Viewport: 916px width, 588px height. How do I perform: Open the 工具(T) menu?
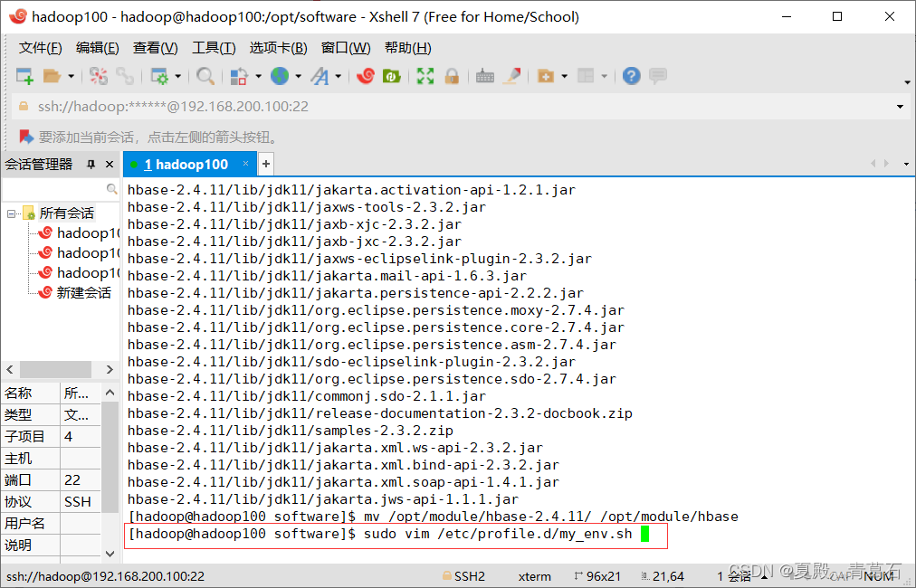pos(214,48)
